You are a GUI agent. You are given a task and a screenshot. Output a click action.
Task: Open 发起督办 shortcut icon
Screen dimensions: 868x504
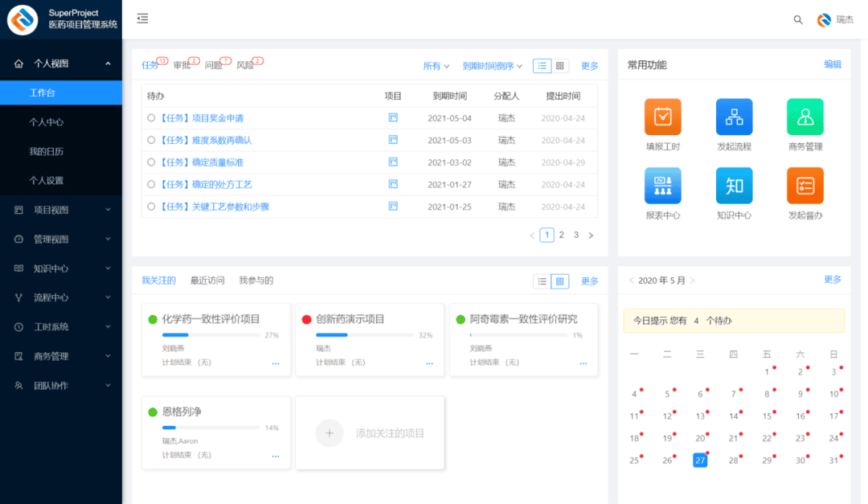coord(805,186)
